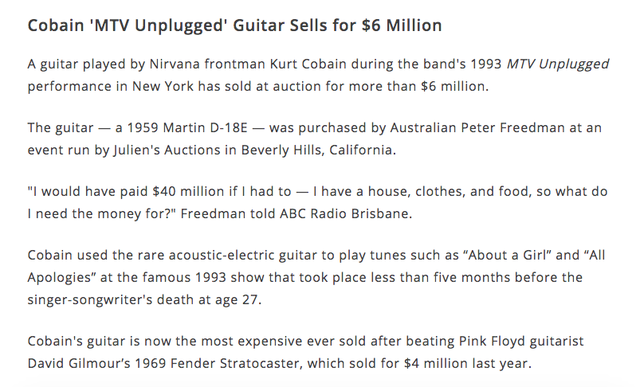Screen dimensions: 640x387
Task: Click 'Beverly Hills, California' text
Action: coord(318,150)
